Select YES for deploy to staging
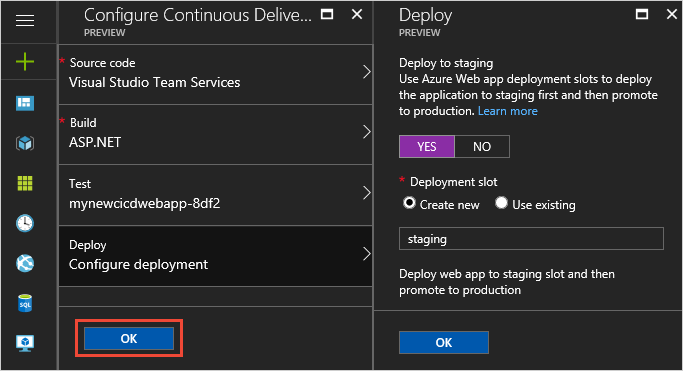Image resolution: width=683 pixels, height=371 pixels. pos(427,146)
